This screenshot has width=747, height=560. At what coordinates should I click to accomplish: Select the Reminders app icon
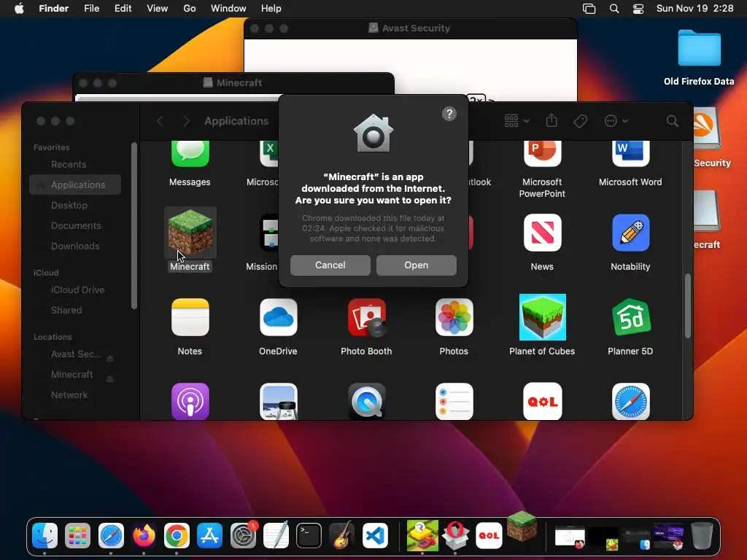pyautogui.click(x=454, y=402)
